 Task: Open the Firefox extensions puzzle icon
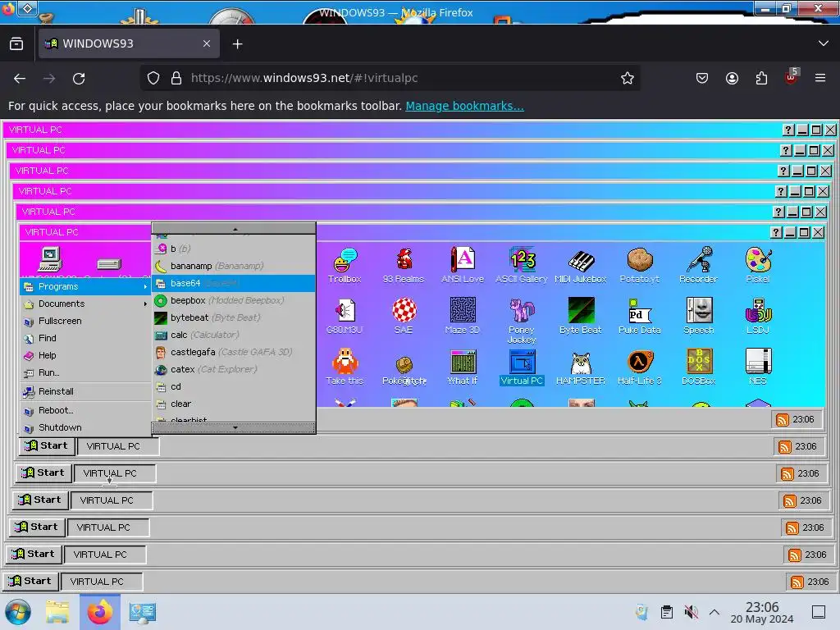(761, 78)
